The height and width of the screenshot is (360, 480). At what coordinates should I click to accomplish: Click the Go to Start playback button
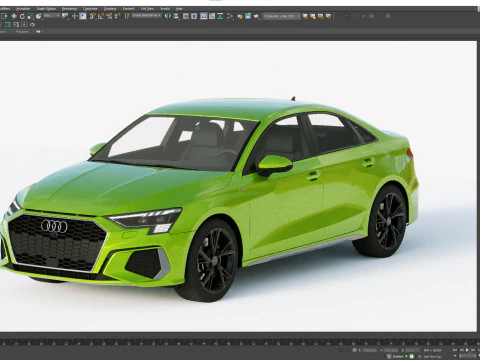click(x=455, y=350)
